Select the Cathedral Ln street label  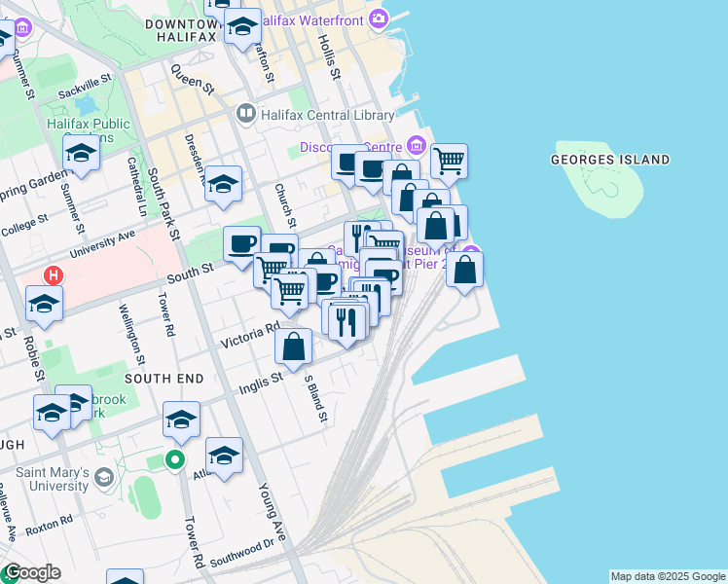point(137,187)
